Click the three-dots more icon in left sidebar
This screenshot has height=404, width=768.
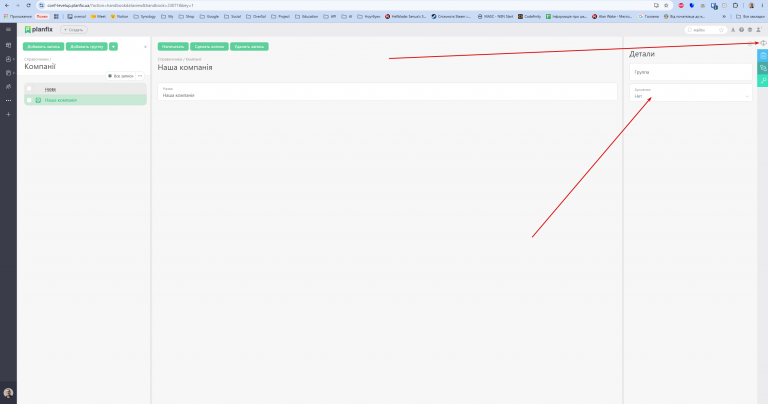(x=8, y=100)
